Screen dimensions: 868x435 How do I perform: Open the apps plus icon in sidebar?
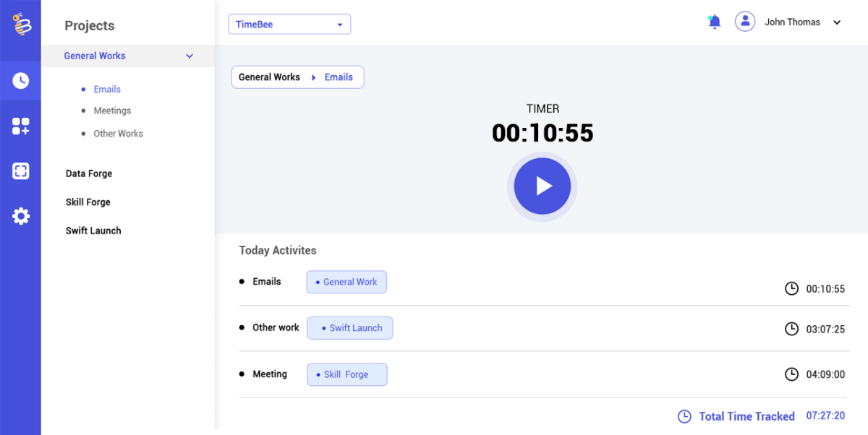click(21, 126)
